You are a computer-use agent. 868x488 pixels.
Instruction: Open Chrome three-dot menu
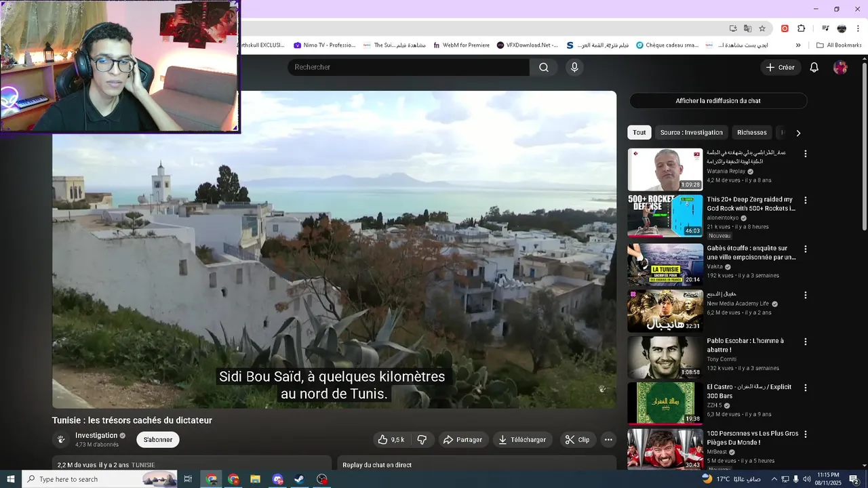(857, 28)
